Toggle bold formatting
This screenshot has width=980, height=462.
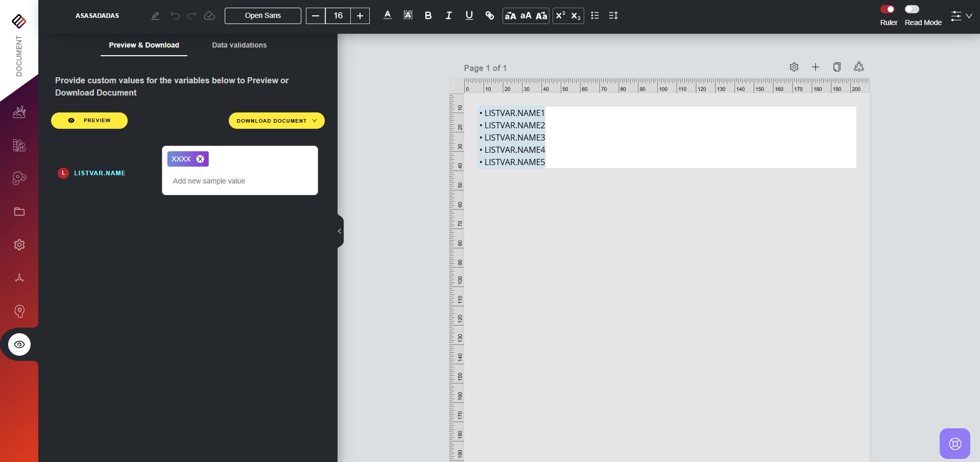tap(428, 16)
